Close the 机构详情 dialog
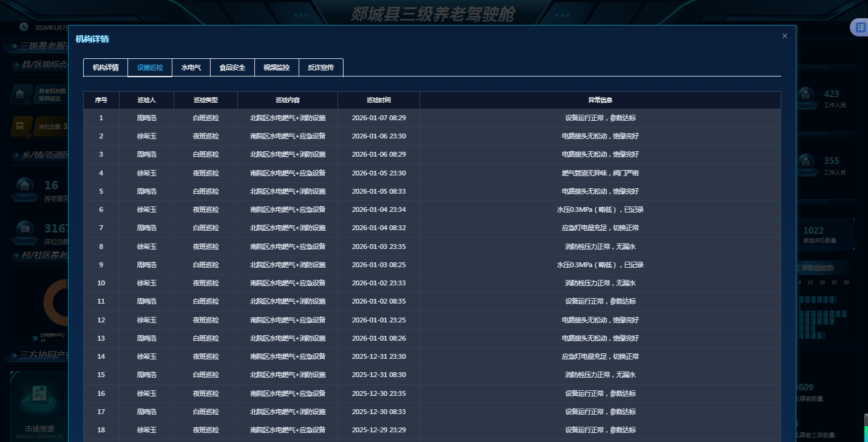 [784, 36]
